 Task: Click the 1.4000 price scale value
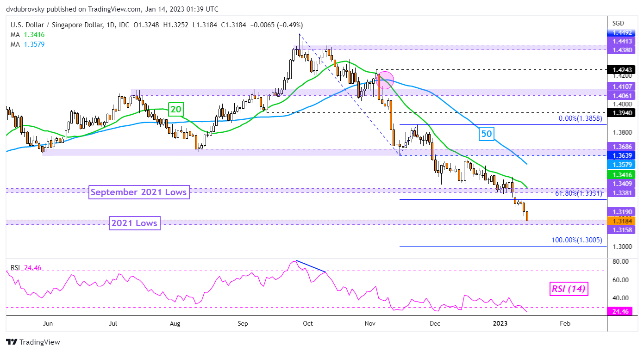(623, 105)
